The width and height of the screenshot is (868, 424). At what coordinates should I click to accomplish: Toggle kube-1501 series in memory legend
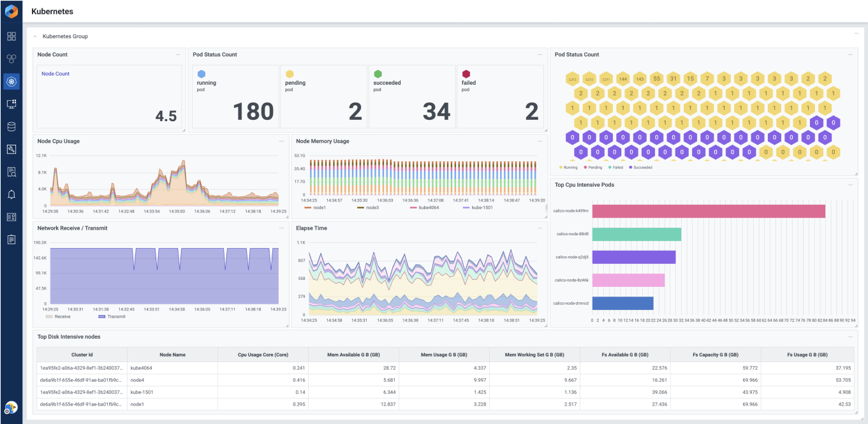(476, 207)
